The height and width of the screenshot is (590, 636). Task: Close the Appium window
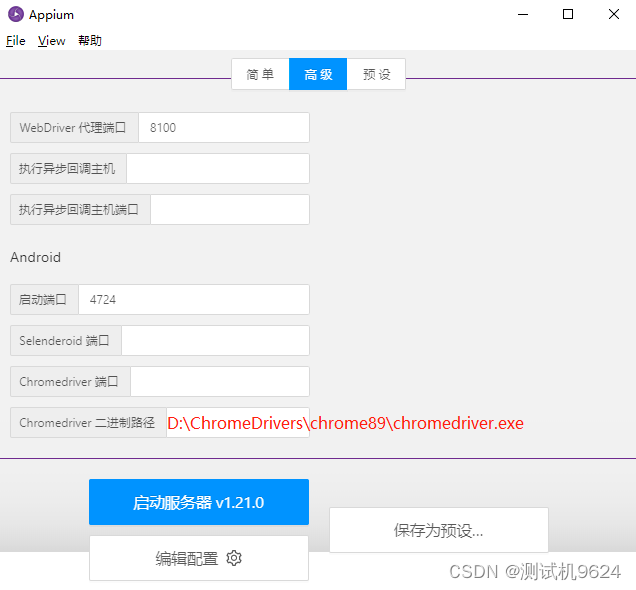click(x=614, y=14)
